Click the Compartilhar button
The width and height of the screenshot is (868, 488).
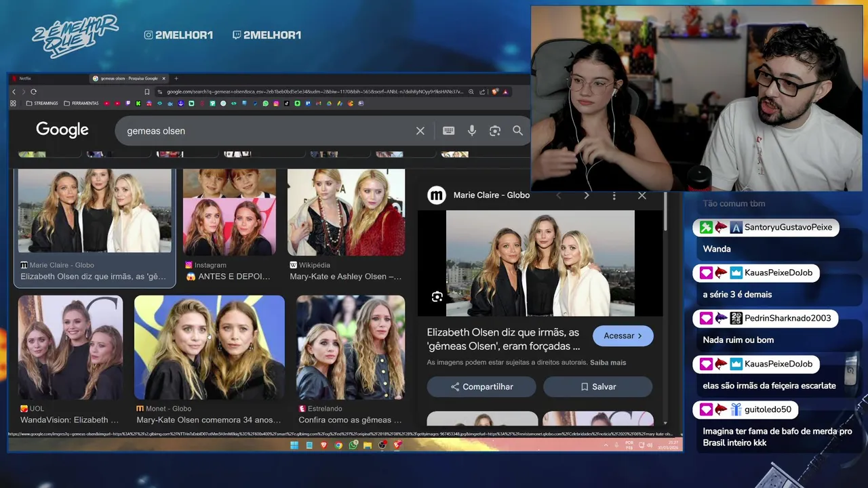click(481, 387)
